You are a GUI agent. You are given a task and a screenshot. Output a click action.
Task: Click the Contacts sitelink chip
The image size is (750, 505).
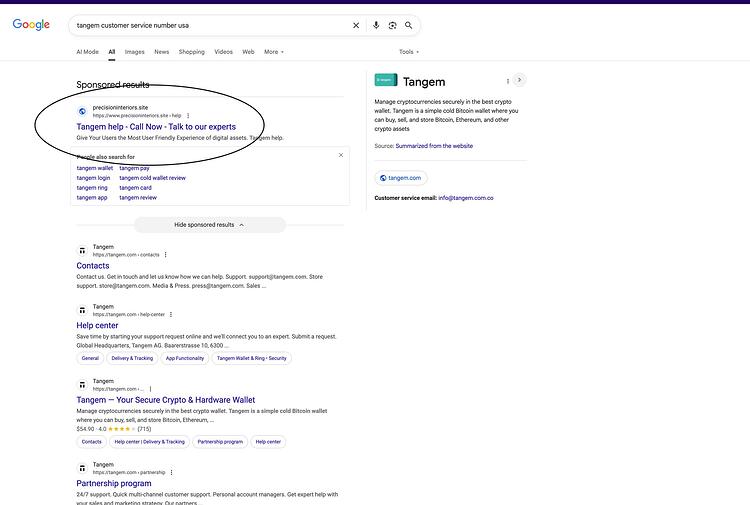91,442
